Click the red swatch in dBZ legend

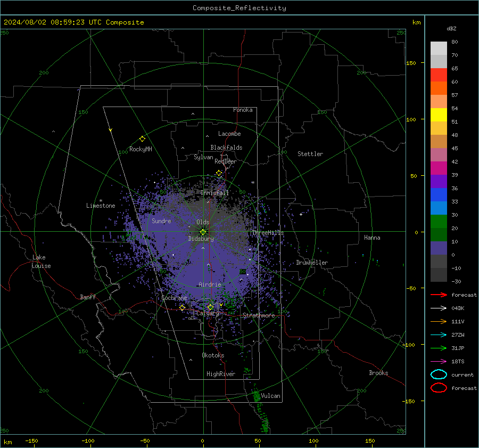click(439, 75)
